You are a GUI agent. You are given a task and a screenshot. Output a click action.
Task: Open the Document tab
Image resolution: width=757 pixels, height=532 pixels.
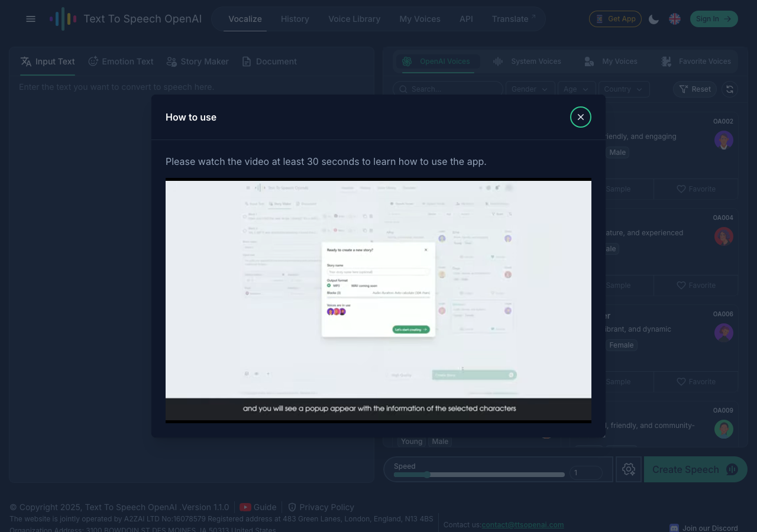click(269, 61)
